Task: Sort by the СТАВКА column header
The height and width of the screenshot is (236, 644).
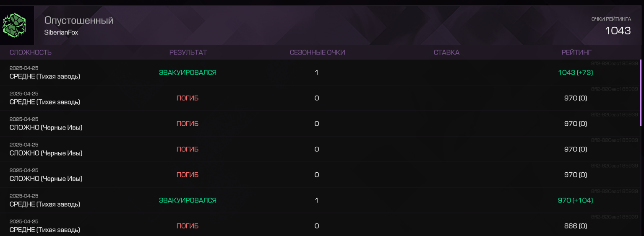Action: click(x=446, y=52)
